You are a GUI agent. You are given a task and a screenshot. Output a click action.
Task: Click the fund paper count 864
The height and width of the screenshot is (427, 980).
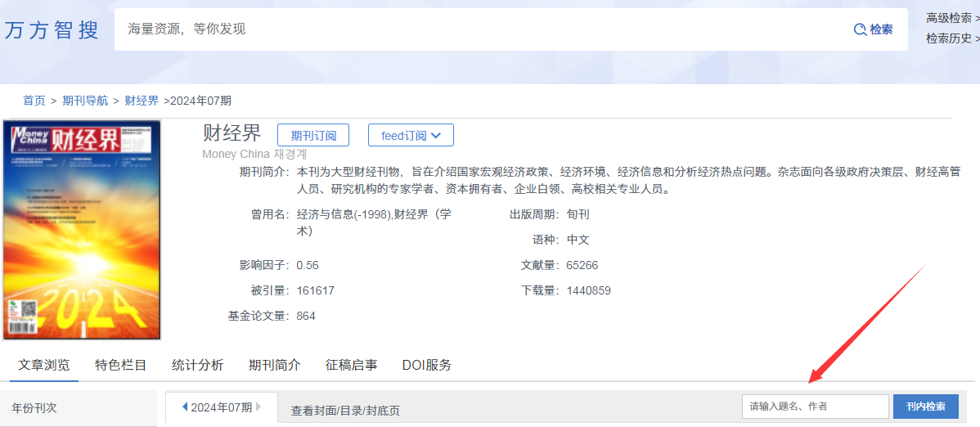[x=306, y=317]
